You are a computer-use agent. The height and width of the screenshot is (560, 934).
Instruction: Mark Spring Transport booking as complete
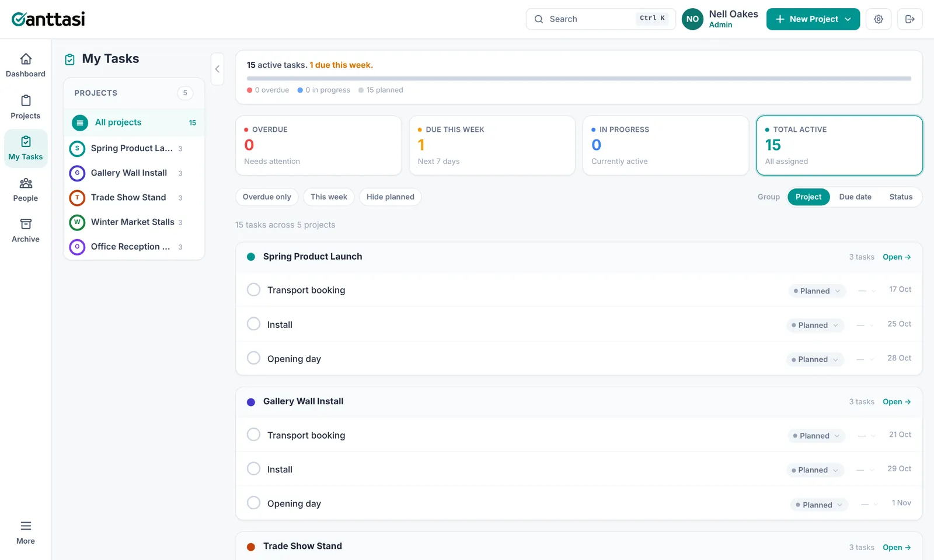click(x=253, y=289)
